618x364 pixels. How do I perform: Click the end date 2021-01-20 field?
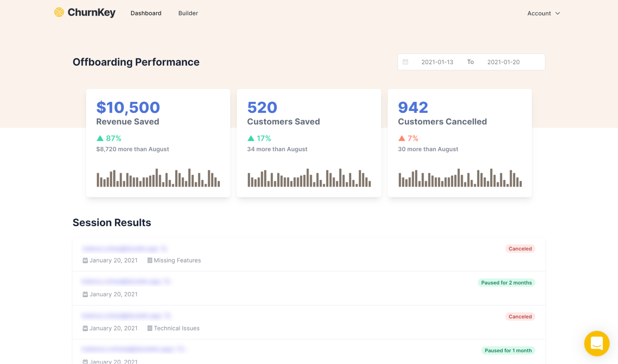tap(503, 62)
